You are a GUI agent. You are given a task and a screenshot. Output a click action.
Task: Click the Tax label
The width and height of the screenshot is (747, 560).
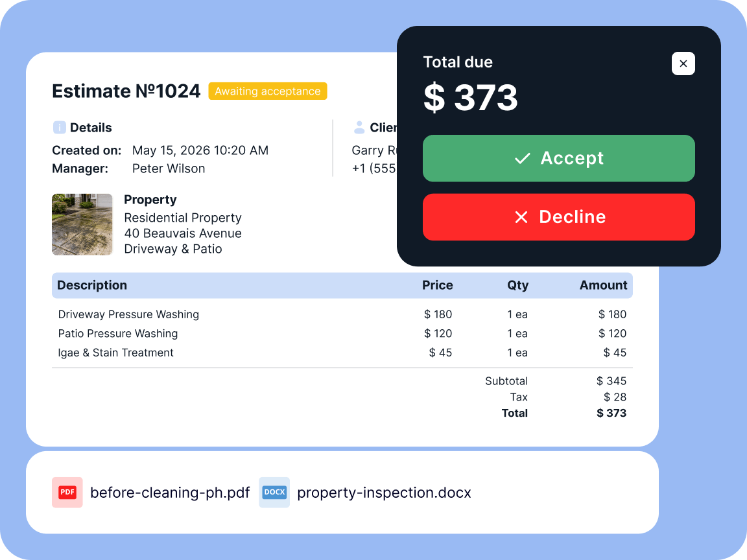[519, 397]
